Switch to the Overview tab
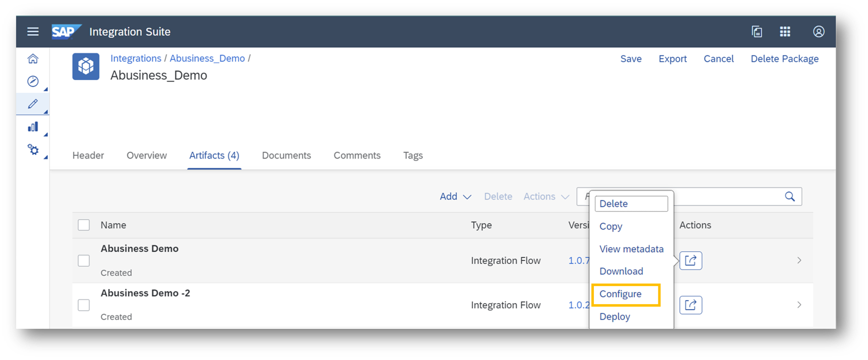868x360 pixels. click(146, 156)
